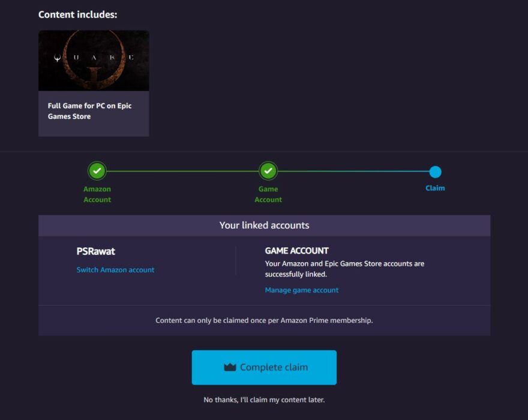Click the Game Account step label
Image resolution: width=528 pixels, height=420 pixels.
pos(268,194)
